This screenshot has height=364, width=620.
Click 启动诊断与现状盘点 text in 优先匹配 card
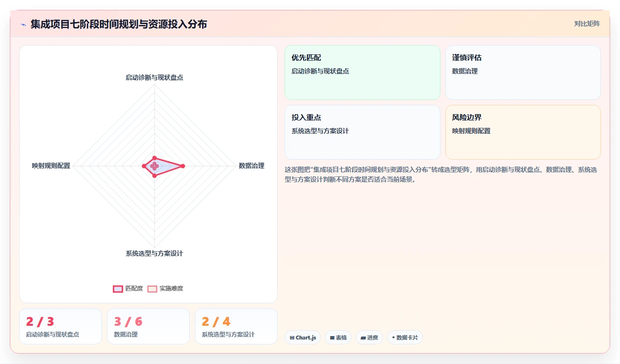pos(320,71)
